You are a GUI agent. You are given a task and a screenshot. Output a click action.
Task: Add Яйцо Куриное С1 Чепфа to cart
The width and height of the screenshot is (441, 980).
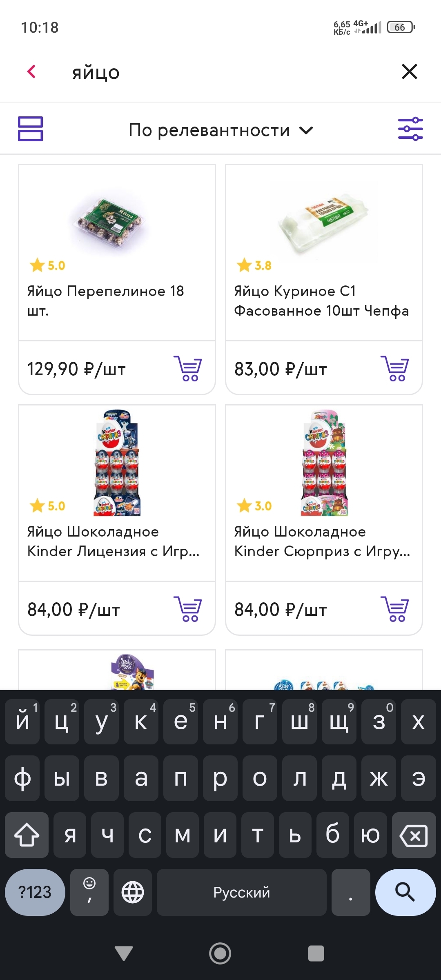tap(395, 368)
